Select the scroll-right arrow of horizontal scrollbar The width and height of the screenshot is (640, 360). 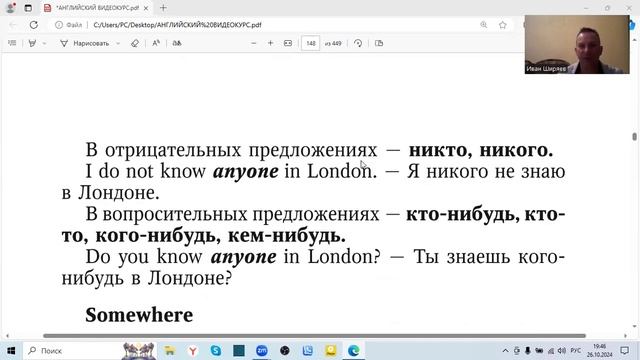tap(625, 336)
